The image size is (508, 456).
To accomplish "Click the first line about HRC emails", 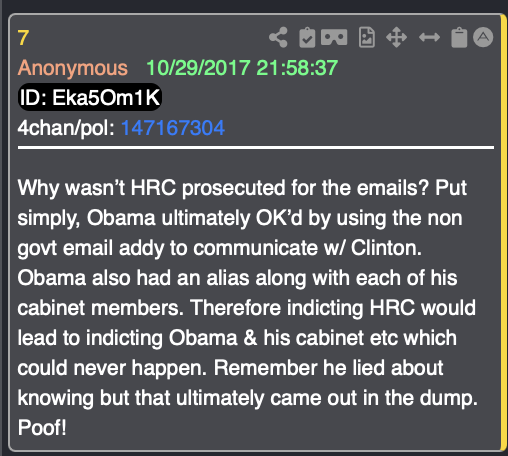I will [x=242, y=188].
